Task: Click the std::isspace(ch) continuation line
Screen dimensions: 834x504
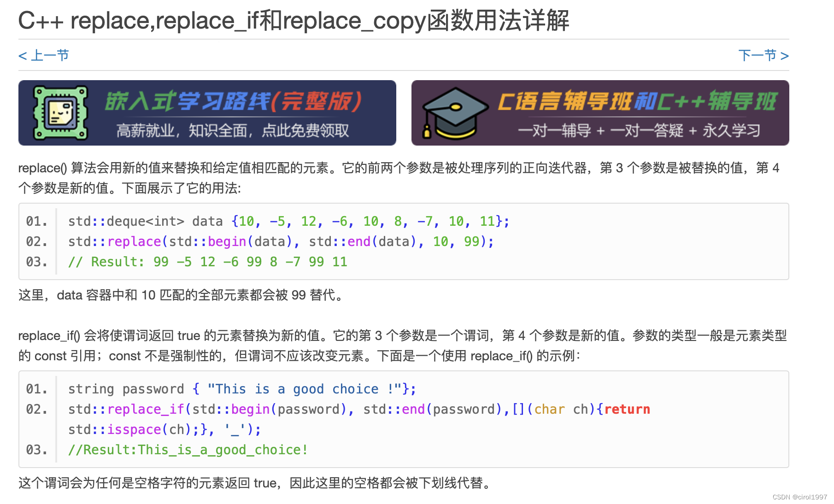Action: coord(164,430)
